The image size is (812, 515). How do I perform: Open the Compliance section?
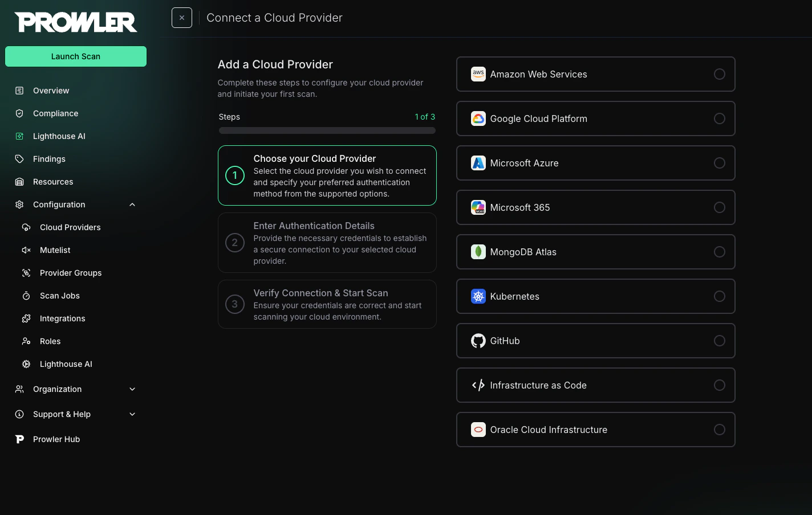[x=56, y=113]
